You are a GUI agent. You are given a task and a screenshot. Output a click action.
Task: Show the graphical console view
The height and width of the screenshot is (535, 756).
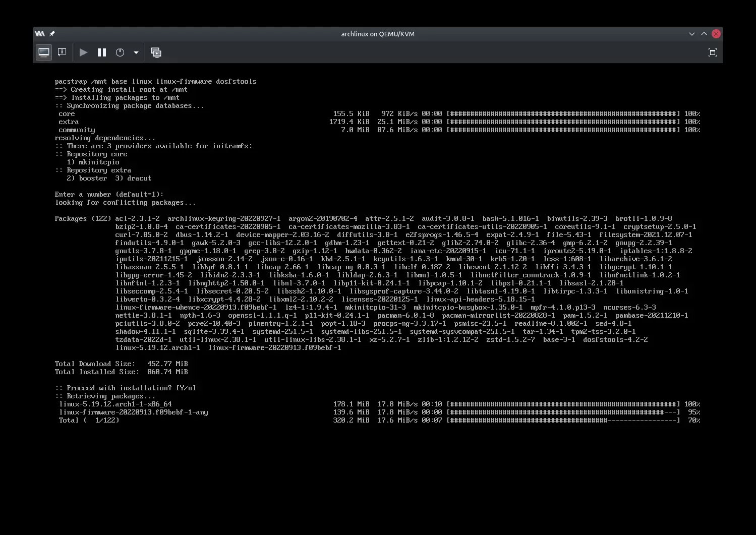44,52
